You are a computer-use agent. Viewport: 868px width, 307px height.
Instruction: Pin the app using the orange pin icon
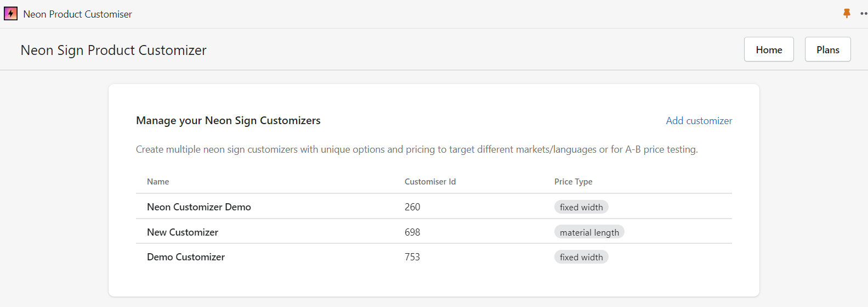click(x=847, y=13)
